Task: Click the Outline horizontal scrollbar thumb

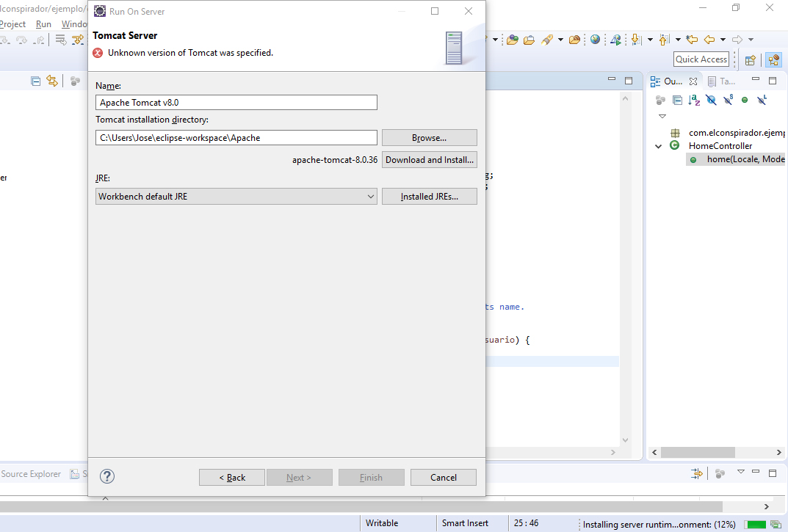Action: click(x=698, y=452)
